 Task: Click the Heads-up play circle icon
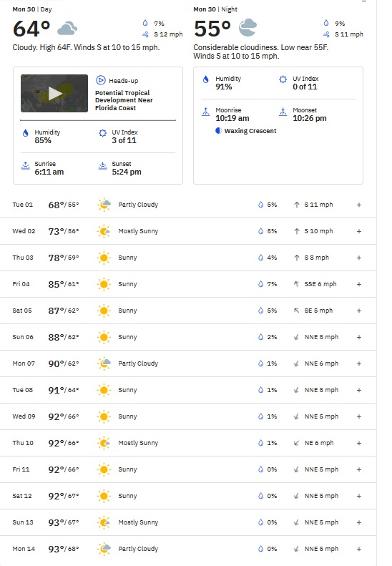point(101,80)
